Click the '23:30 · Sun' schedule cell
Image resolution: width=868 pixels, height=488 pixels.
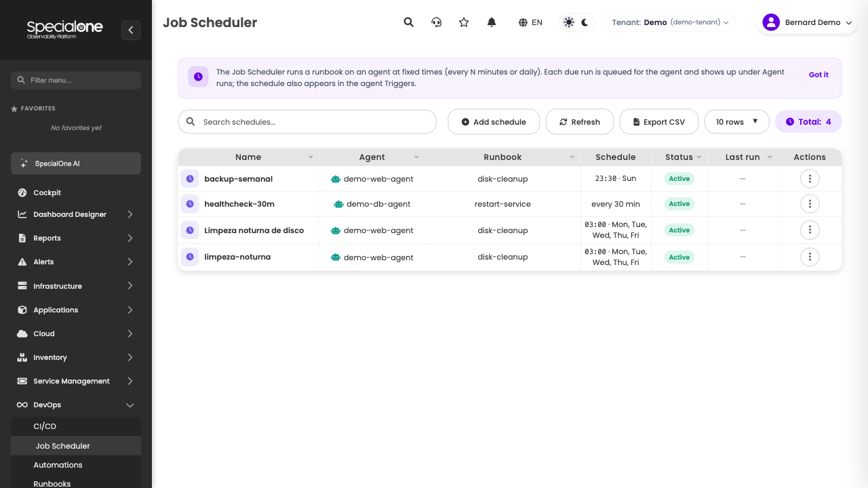coord(616,179)
